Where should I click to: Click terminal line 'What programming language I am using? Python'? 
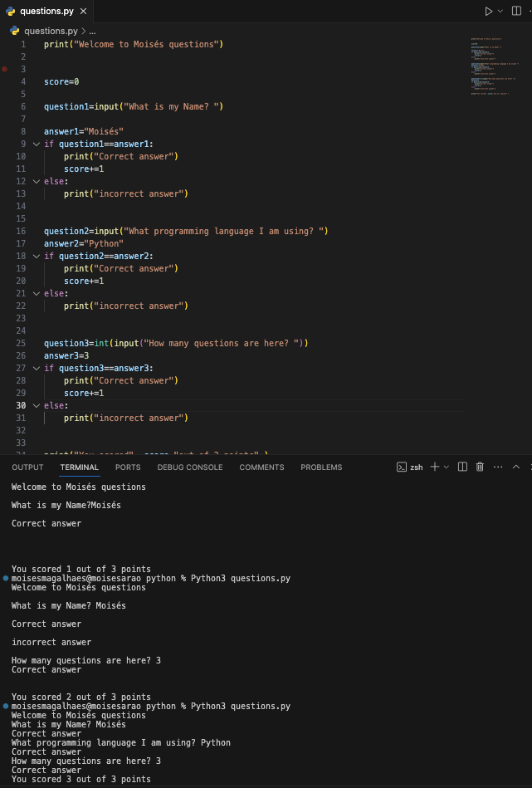pos(121,743)
